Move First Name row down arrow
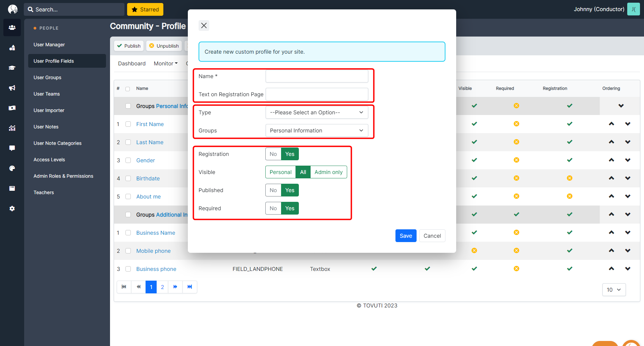The image size is (644, 346). click(x=628, y=124)
